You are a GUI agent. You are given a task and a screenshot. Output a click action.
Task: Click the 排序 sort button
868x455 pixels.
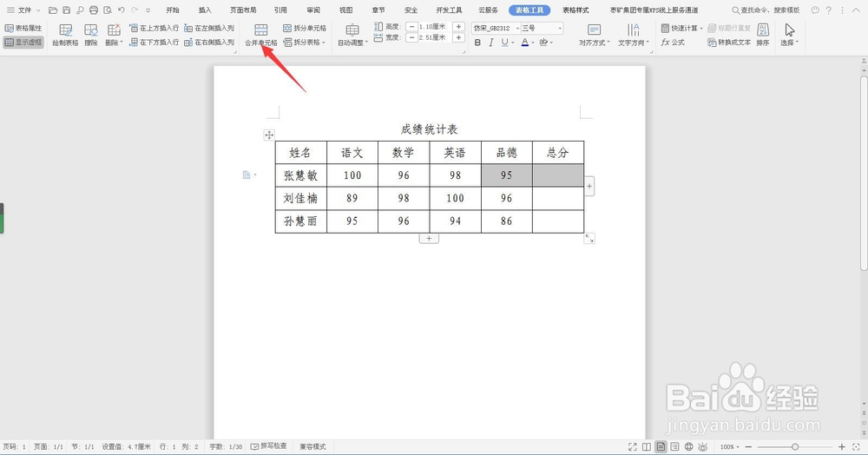[763, 36]
